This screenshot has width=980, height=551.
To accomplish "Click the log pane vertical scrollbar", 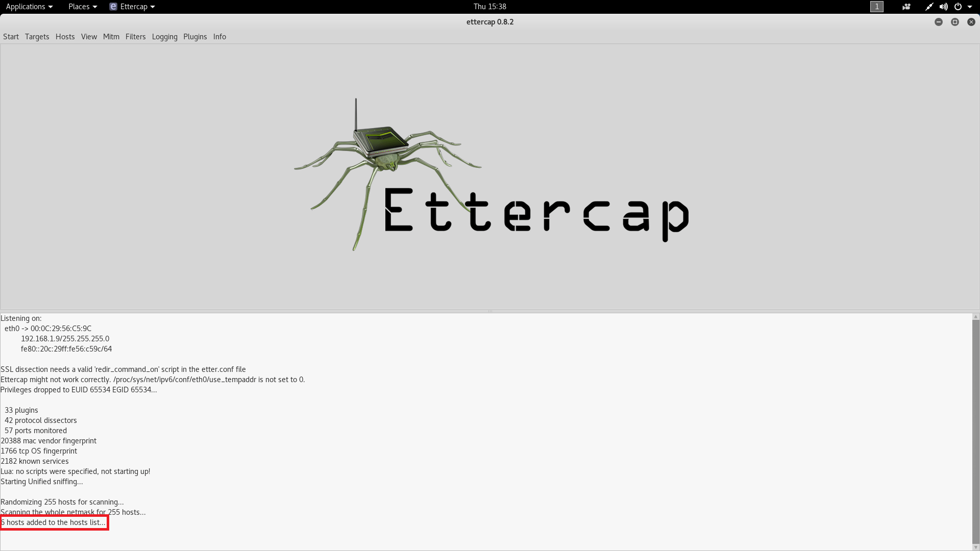I will pos(975,432).
